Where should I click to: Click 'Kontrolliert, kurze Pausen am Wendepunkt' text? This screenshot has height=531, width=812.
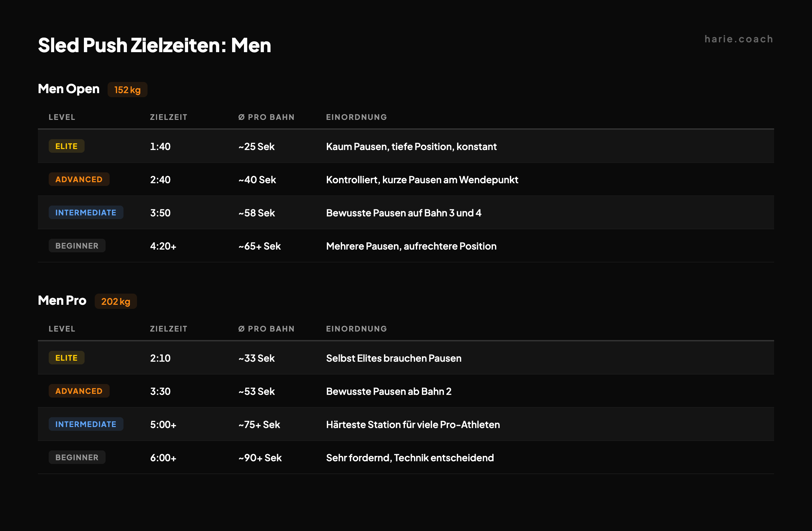coord(422,179)
